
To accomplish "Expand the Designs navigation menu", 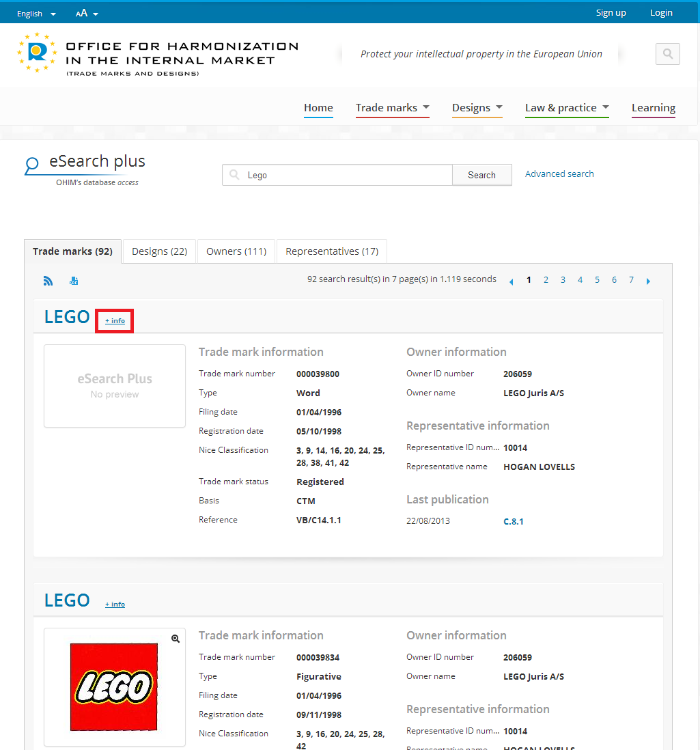I will click(477, 108).
